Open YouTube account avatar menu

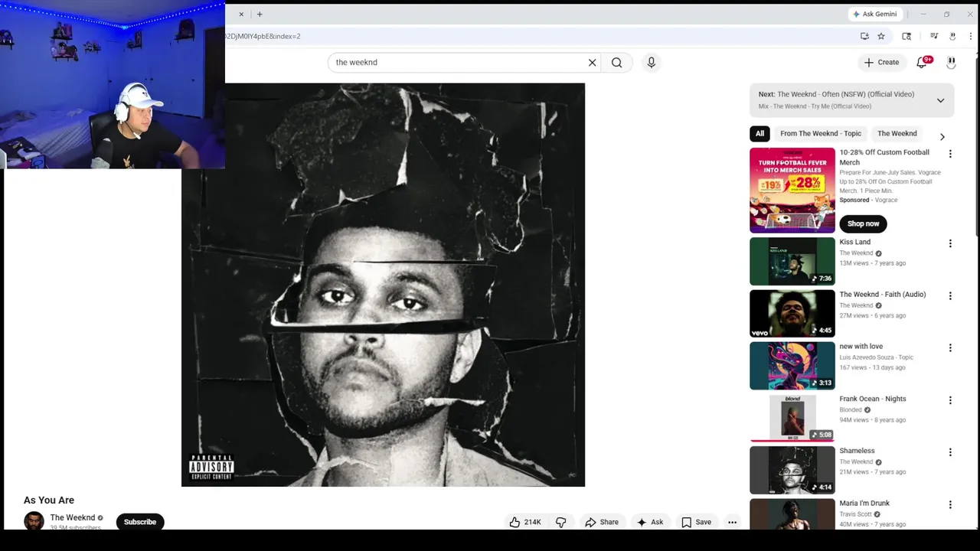coord(951,63)
